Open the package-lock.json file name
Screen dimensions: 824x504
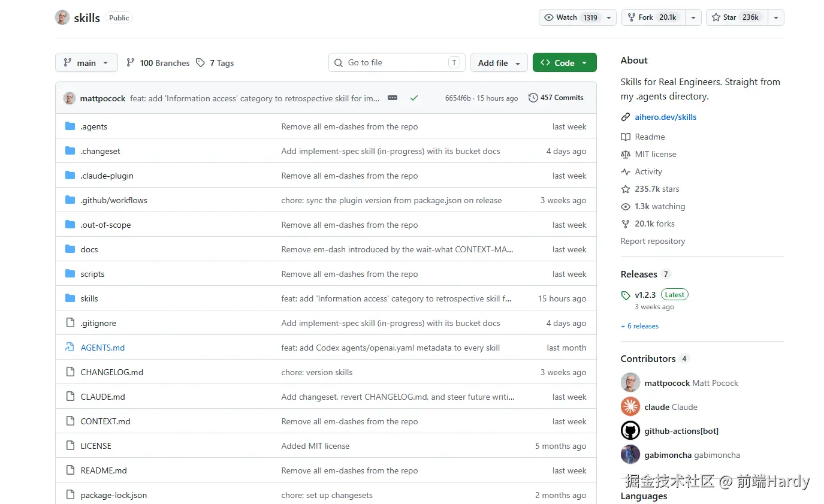(x=114, y=495)
